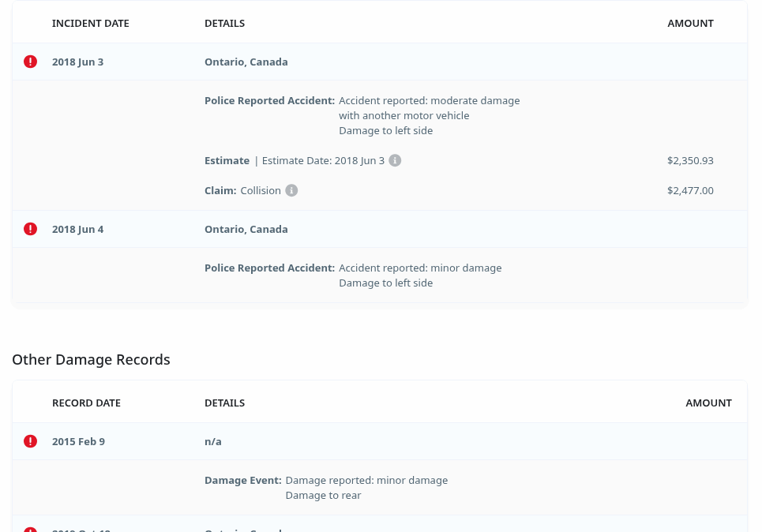
Task: Expand the 2018 Jun 4 incident row
Action: pyautogui.click(x=77, y=229)
